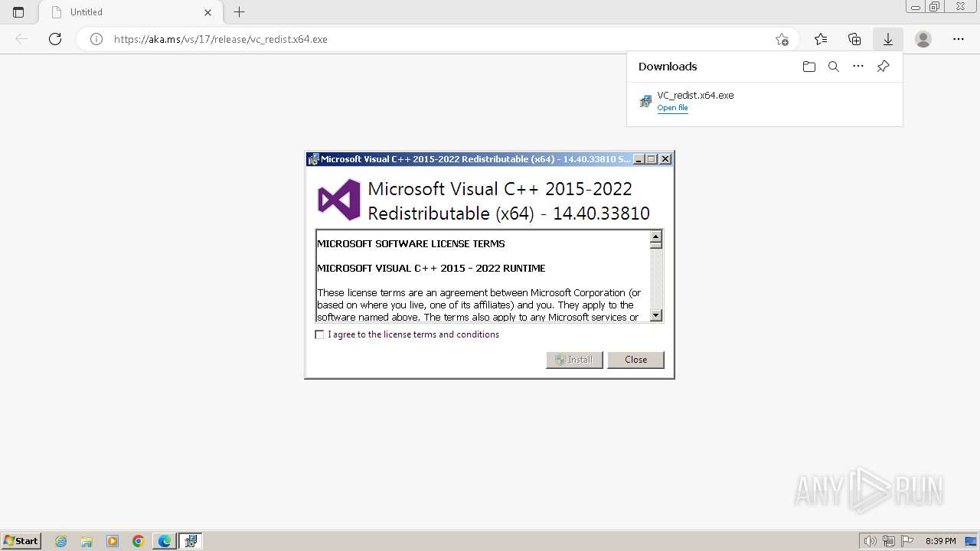This screenshot has width=980, height=551.
Task: Open more options in Downloads panel
Action: pyautogui.click(x=858, y=67)
